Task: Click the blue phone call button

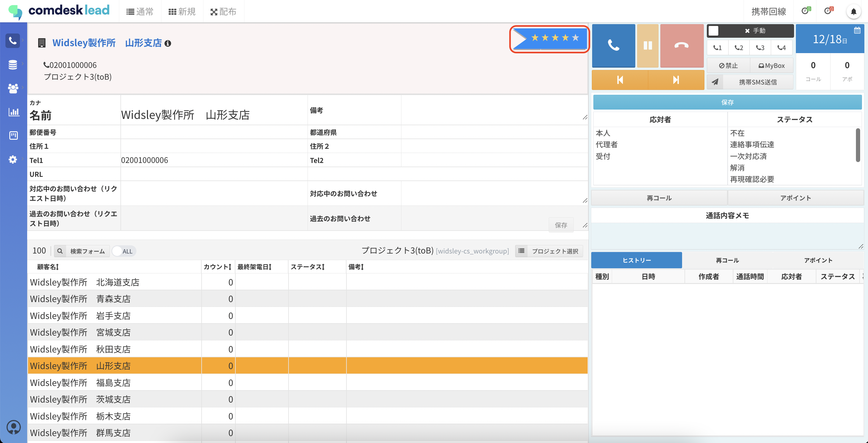Action: click(x=613, y=46)
